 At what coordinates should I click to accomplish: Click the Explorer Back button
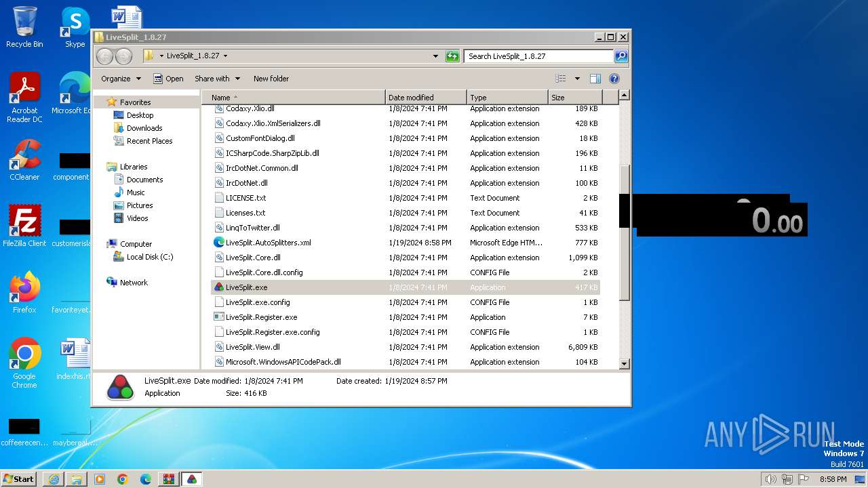coord(104,56)
